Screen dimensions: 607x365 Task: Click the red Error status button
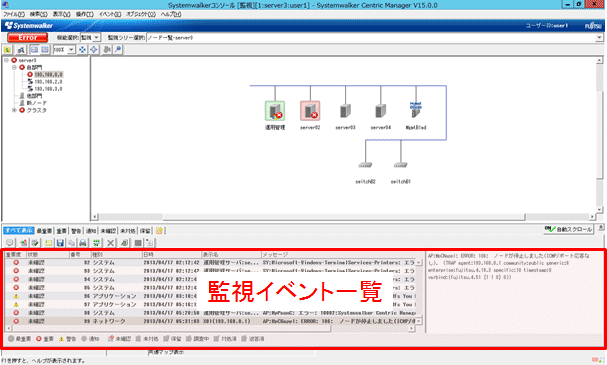coord(27,38)
